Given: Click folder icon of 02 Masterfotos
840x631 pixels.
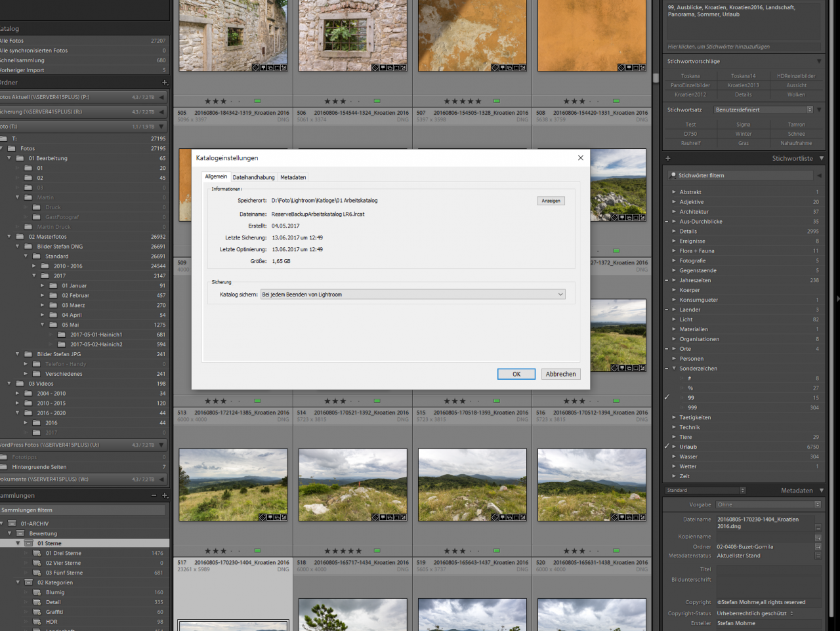Looking at the screenshot, I should (x=20, y=237).
